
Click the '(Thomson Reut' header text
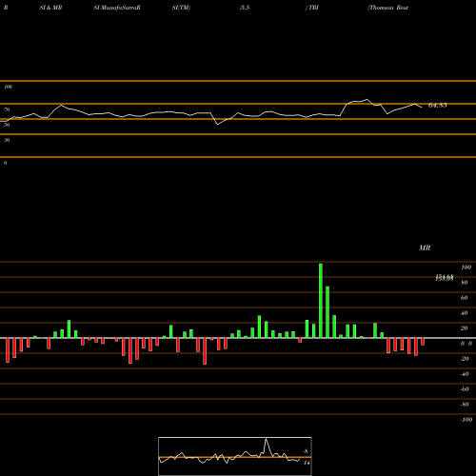pos(387,8)
